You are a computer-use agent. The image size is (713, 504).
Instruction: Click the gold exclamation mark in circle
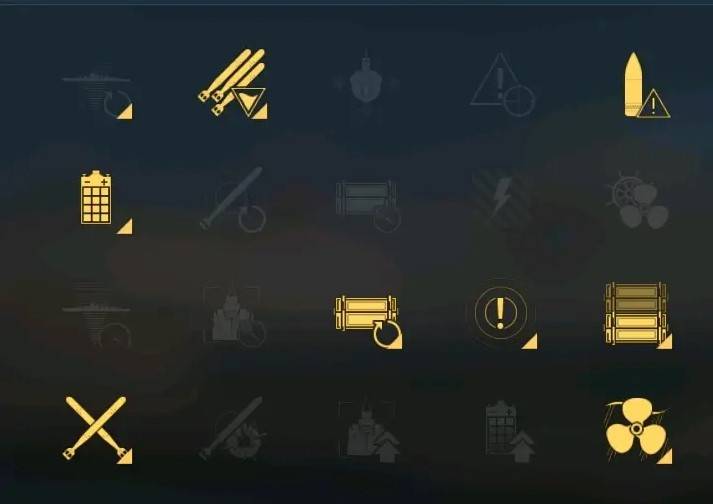click(x=503, y=315)
